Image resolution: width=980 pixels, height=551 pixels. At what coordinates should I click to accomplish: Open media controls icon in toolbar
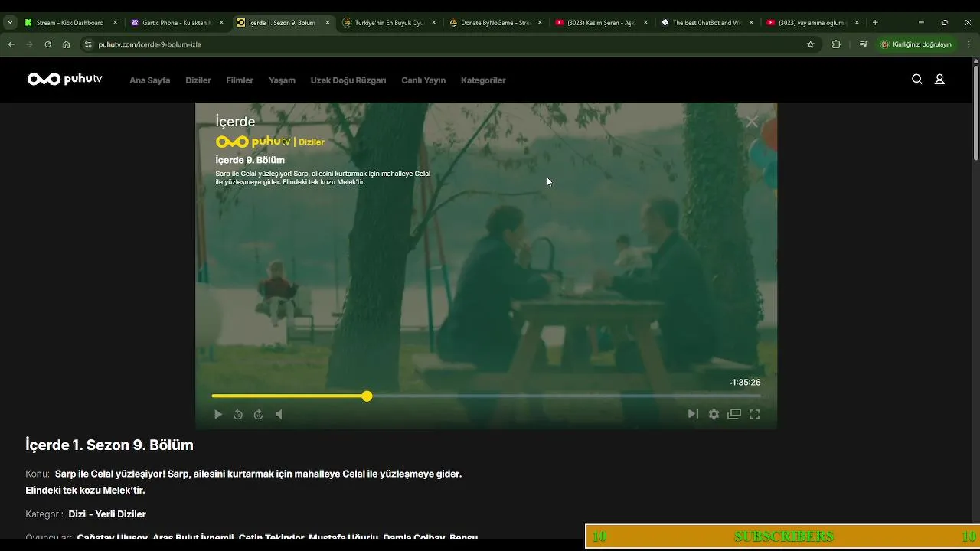pyautogui.click(x=864, y=44)
